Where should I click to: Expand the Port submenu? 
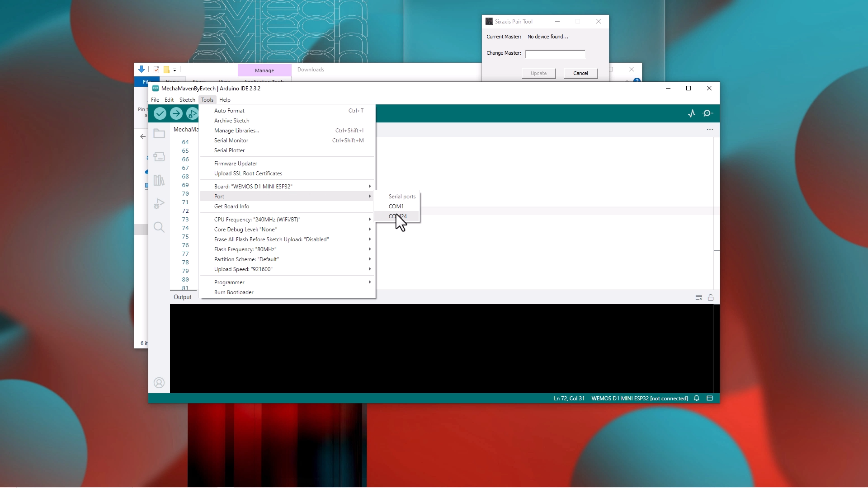(288, 197)
